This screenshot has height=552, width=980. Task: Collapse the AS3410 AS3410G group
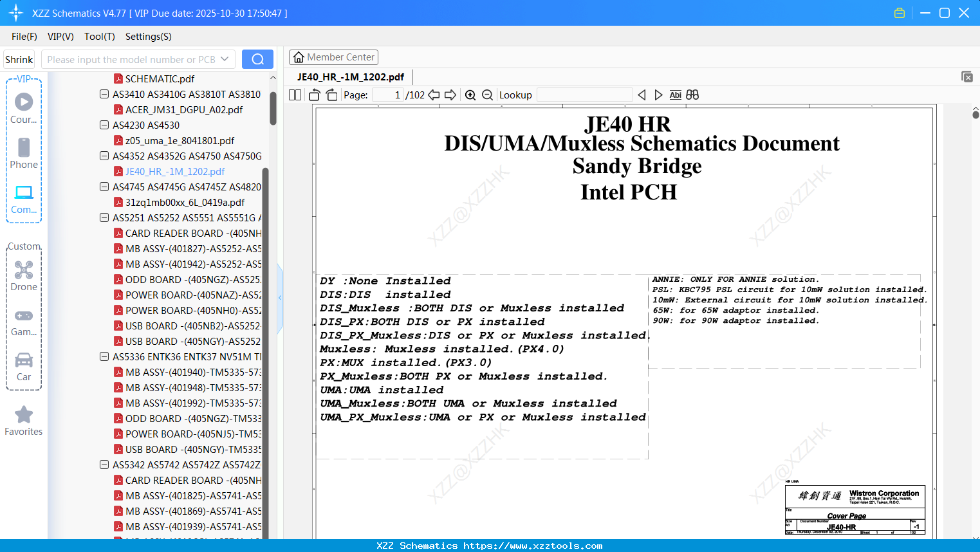[104, 94]
